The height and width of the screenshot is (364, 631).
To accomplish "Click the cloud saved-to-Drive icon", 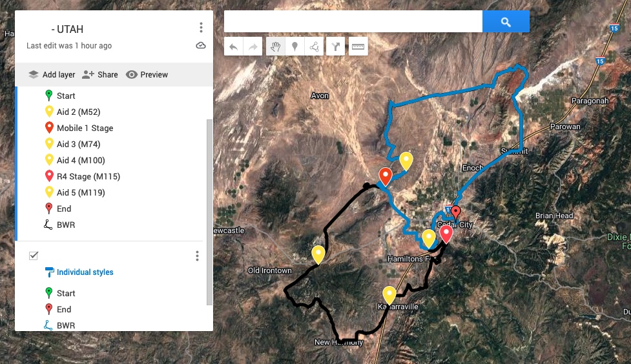I will 201,45.
